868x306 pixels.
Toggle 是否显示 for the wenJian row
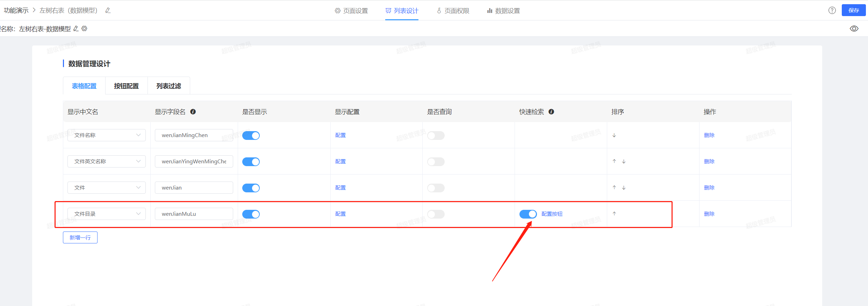(x=251, y=188)
